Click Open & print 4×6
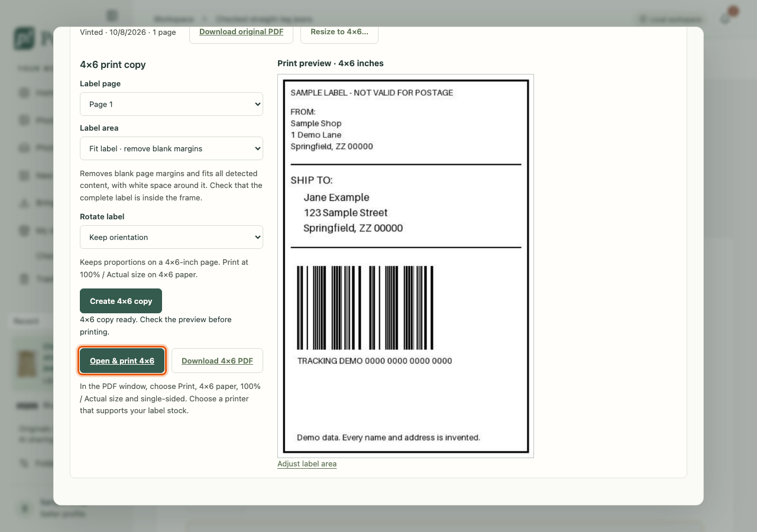The image size is (757, 532). point(122,361)
